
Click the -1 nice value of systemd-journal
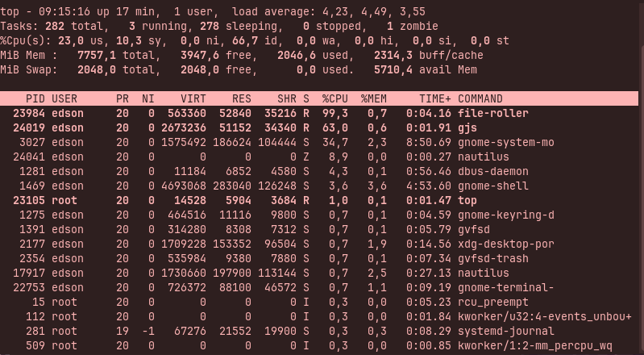coord(147,331)
